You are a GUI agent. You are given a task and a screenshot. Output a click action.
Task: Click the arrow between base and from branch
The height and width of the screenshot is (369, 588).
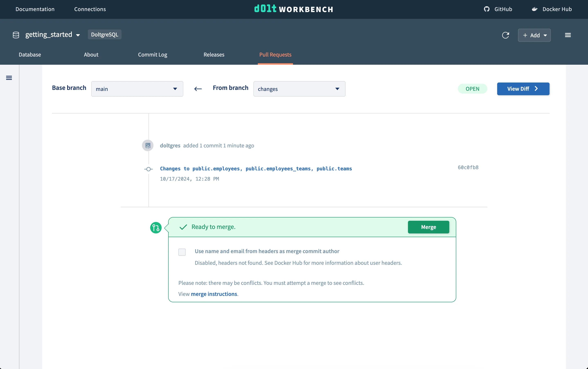[x=198, y=89]
